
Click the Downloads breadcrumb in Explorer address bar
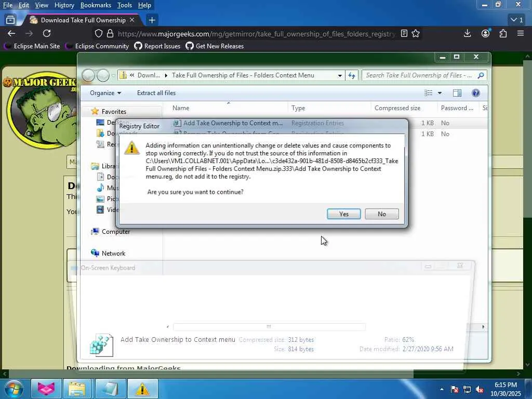[x=149, y=75]
